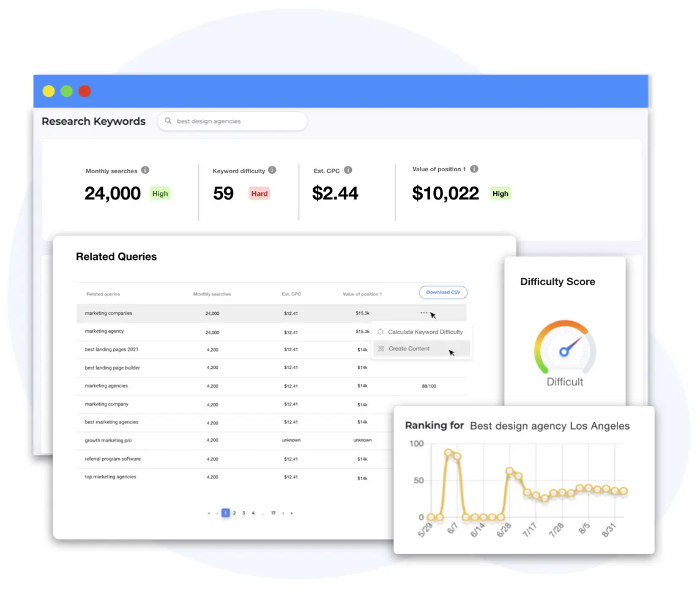This screenshot has width=700, height=594.
Task: Click the 88/100 difficulty value
Action: (429, 386)
